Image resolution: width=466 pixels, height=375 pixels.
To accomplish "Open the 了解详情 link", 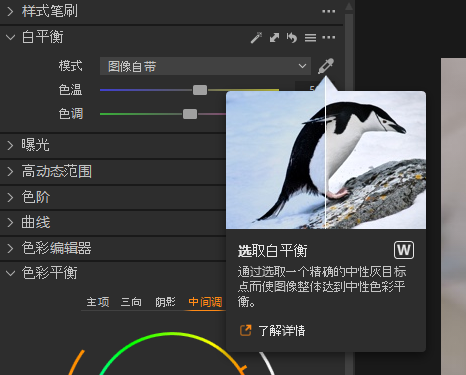I will pos(282,331).
